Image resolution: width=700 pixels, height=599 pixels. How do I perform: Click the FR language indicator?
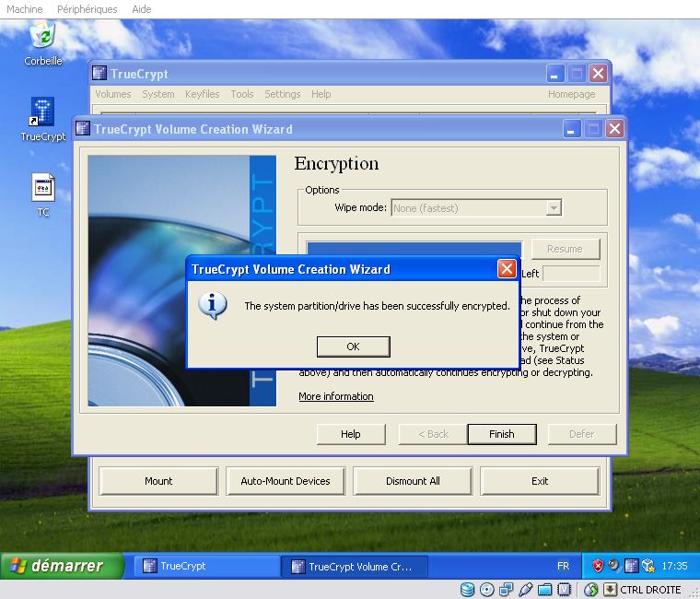tap(563, 566)
